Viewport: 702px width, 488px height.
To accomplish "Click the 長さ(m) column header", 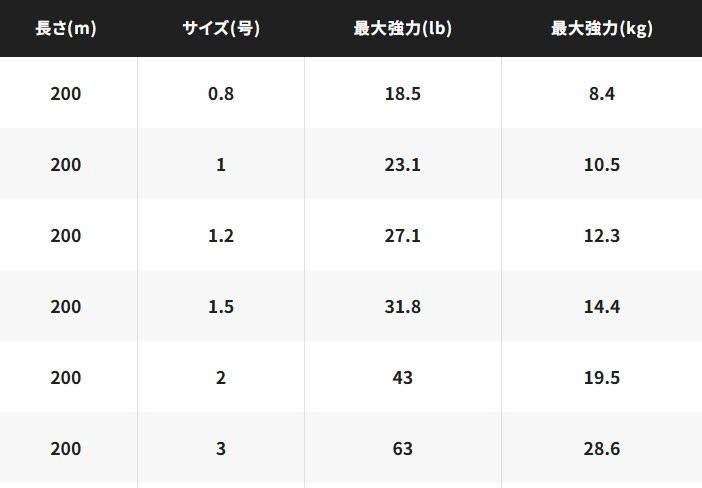I will (66, 28).
